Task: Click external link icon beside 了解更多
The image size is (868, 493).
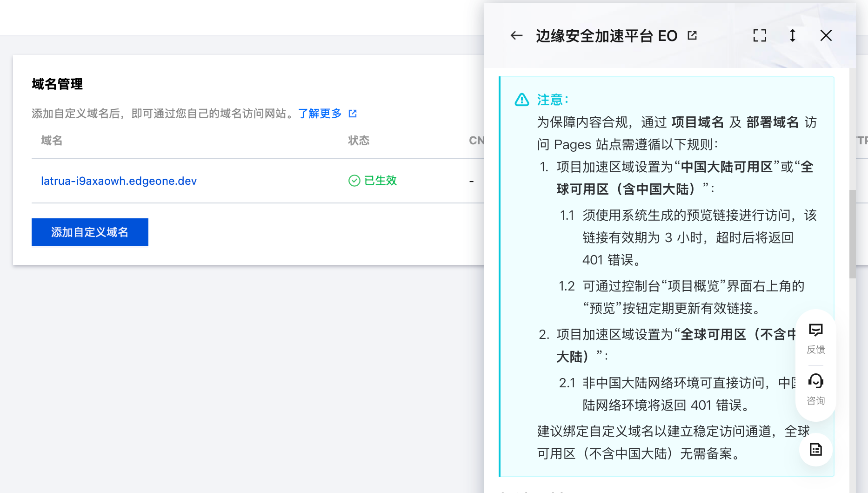Action: tap(353, 114)
